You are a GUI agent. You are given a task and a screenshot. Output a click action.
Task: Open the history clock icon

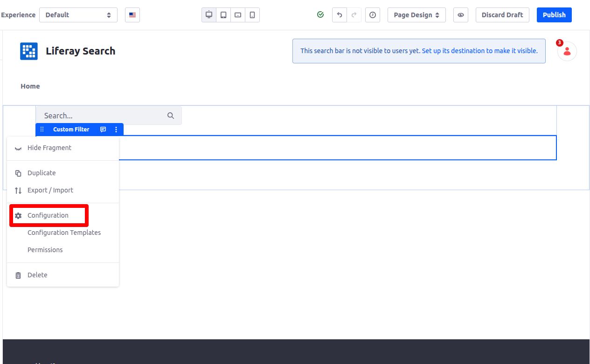tap(373, 15)
